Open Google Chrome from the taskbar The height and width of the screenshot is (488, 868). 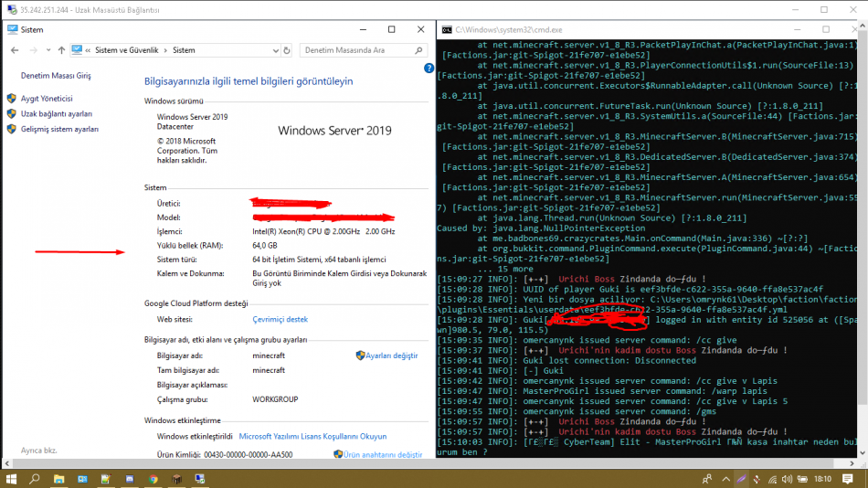click(153, 479)
